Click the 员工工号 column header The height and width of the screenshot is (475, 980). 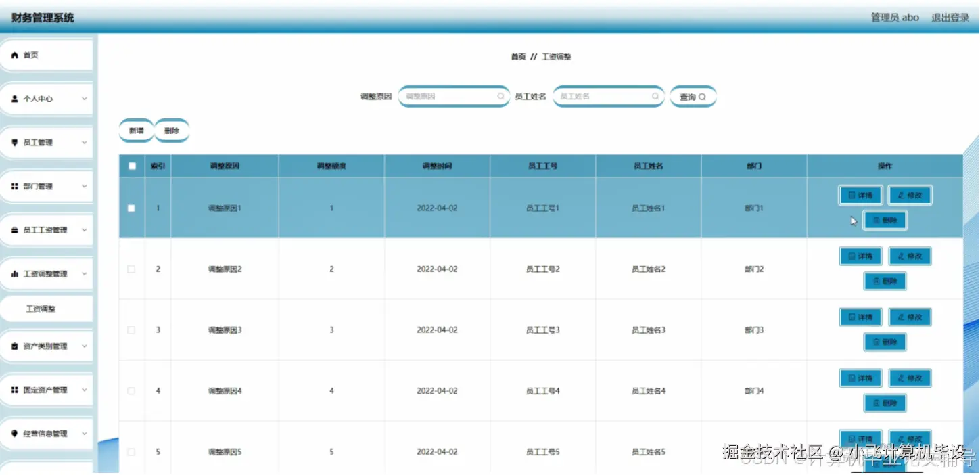click(542, 166)
